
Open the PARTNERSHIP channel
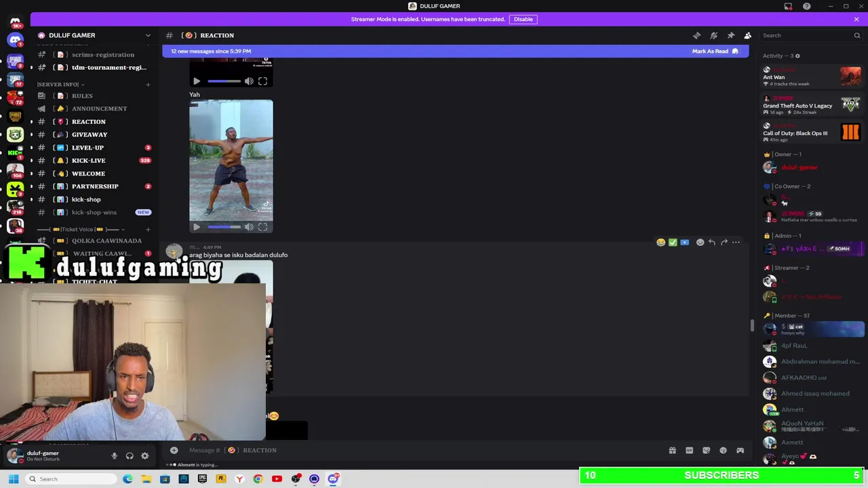(94, 186)
